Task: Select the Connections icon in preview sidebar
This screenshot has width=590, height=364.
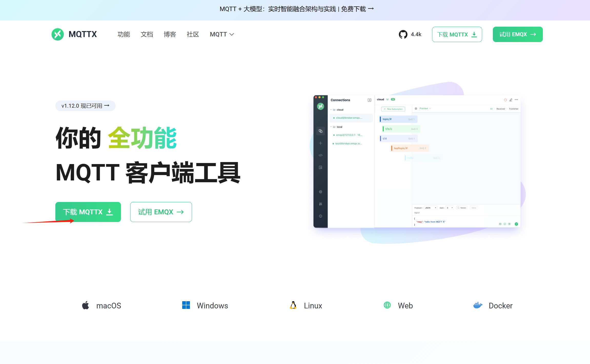Action: 320,131
